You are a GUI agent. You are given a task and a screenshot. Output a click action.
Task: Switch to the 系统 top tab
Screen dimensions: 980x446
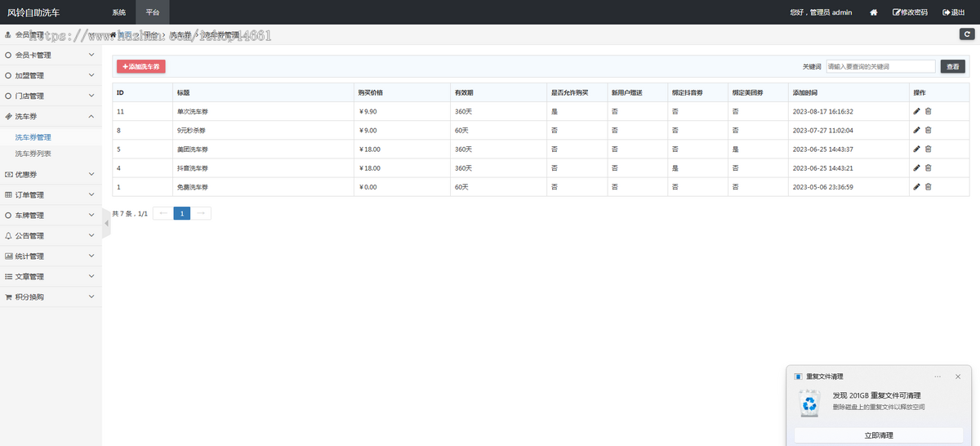pyautogui.click(x=119, y=12)
